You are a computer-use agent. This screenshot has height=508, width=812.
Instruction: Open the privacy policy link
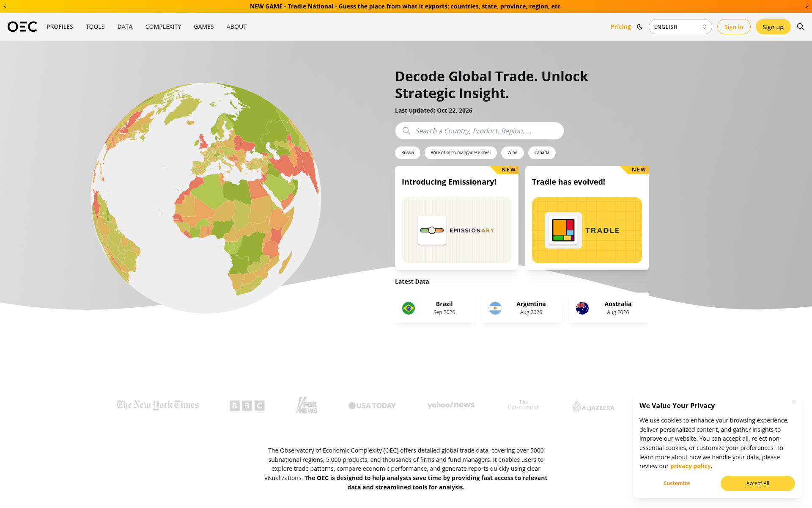[690, 466]
